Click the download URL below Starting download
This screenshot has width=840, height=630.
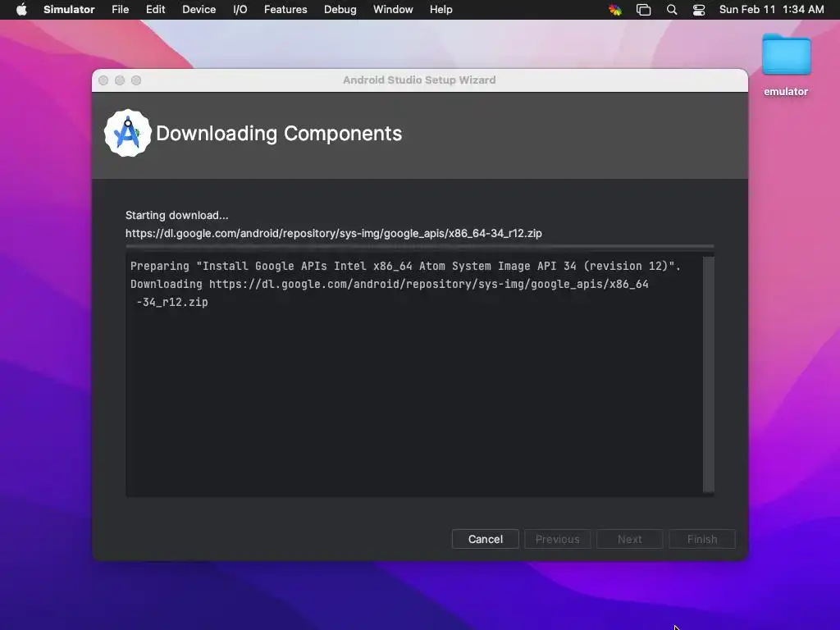[x=334, y=234]
